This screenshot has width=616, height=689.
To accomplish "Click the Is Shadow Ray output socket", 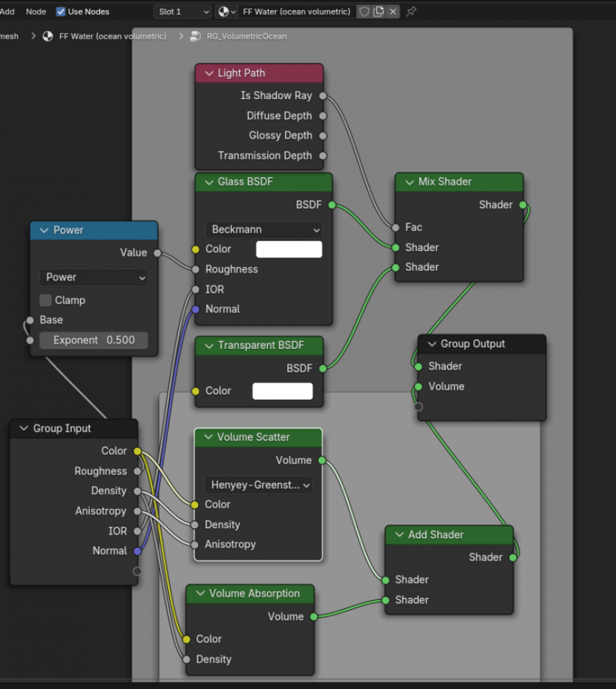I will [x=323, y=95].
